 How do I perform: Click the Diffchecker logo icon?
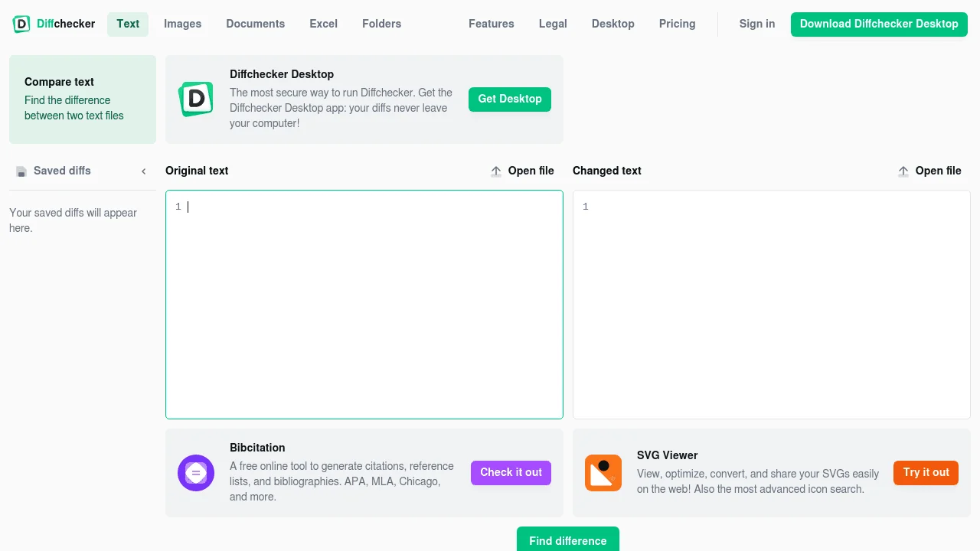point(21,24)
